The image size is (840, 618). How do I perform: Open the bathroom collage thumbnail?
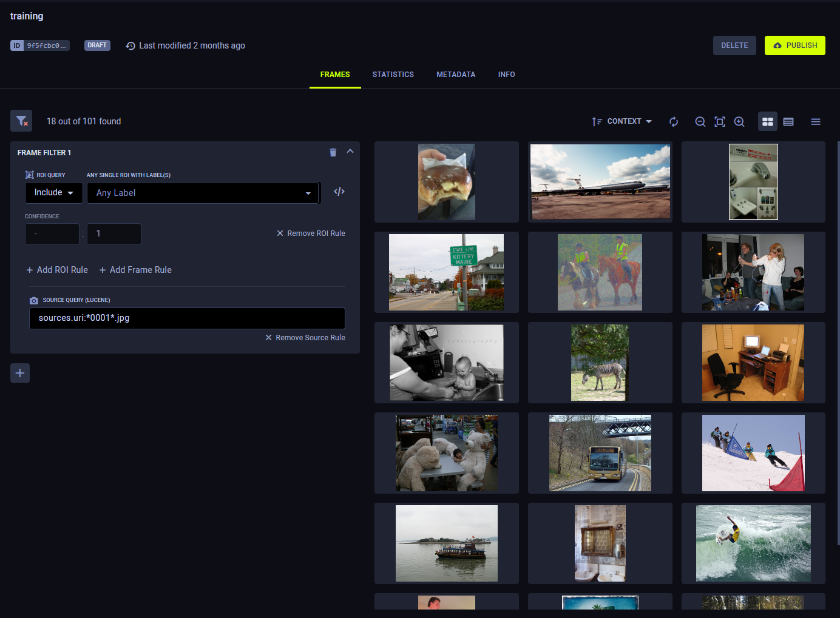coord(753,182)
